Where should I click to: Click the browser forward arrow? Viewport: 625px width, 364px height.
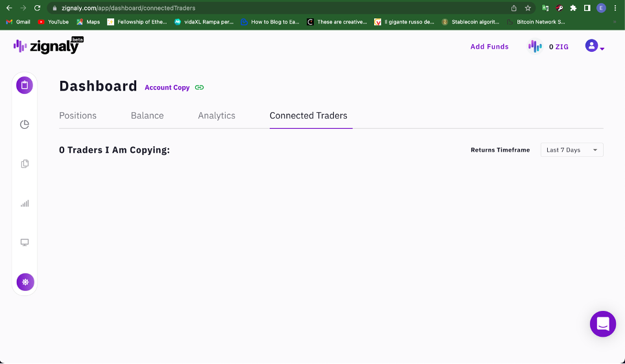click(23, 8)
